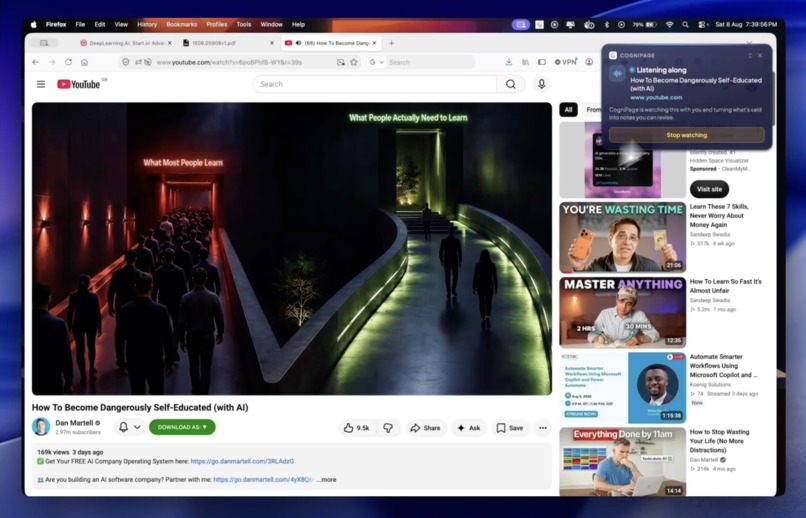Open the Firefox tab list overview button
Screen dimensions: 806x518
[44, 43]
